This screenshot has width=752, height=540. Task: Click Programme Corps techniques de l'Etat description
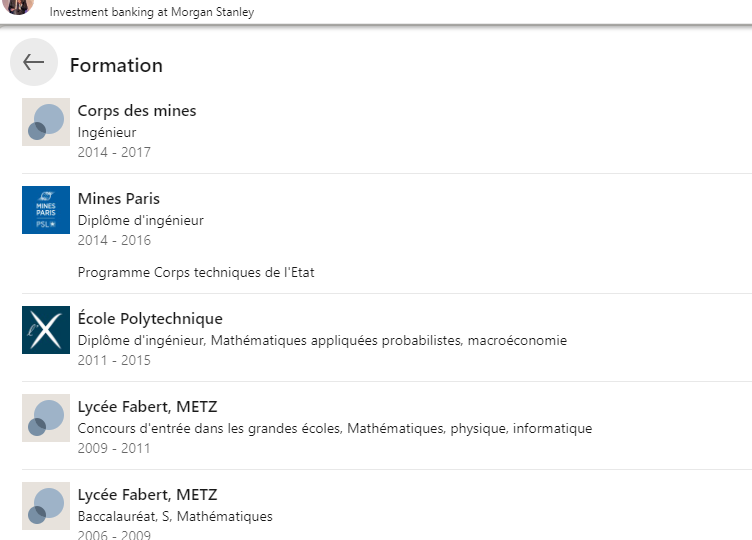click(x=196, y=272)
